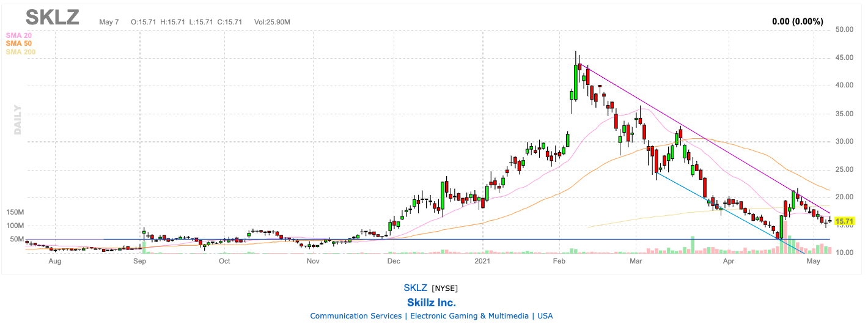
Task: Click the Feb label on time axis
Action: [559, 261]
